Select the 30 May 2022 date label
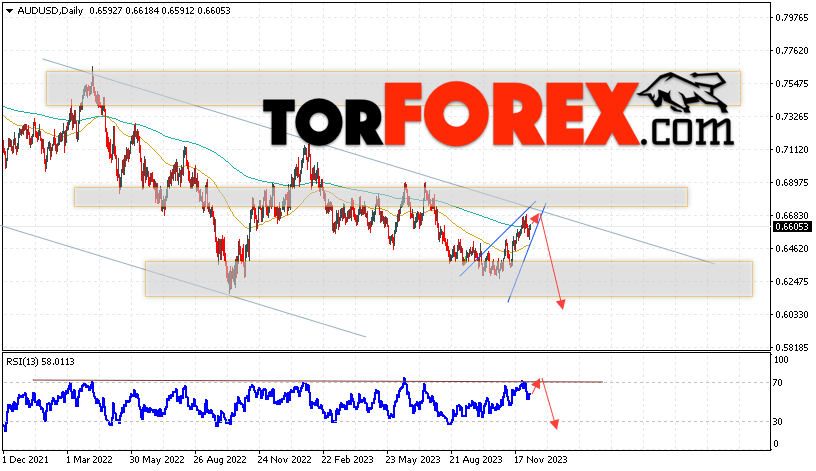The height and width of the screenshot is (471, 816). pyautogui.click(x=157, y=460)
